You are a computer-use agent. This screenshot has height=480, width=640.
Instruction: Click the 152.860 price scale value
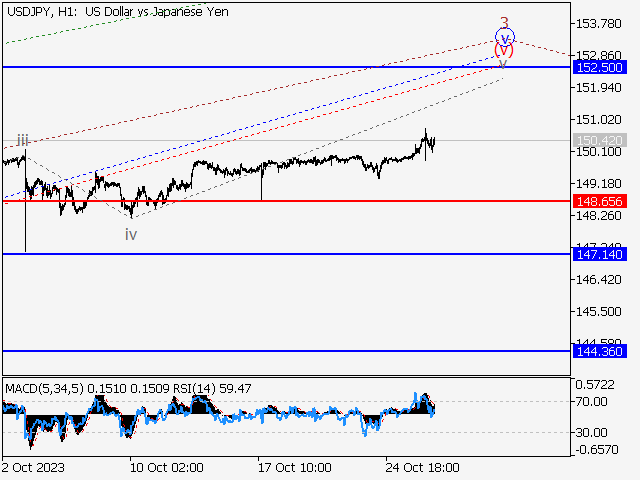tap(598, 56)
